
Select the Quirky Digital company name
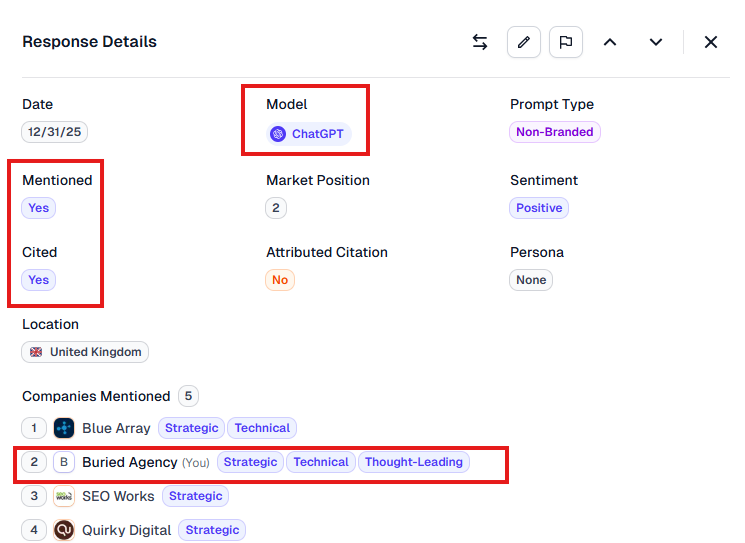coord(126,530)
